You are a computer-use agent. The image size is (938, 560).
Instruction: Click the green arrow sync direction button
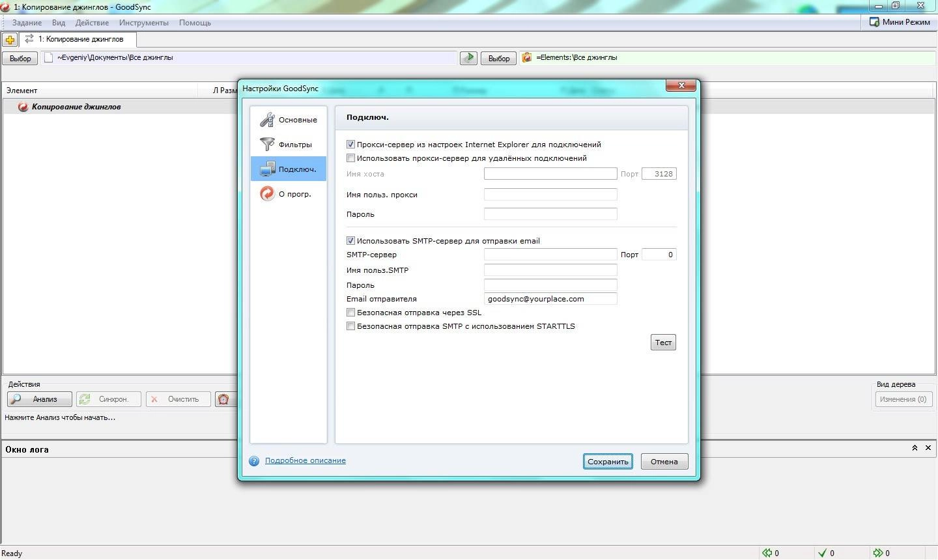468,58
